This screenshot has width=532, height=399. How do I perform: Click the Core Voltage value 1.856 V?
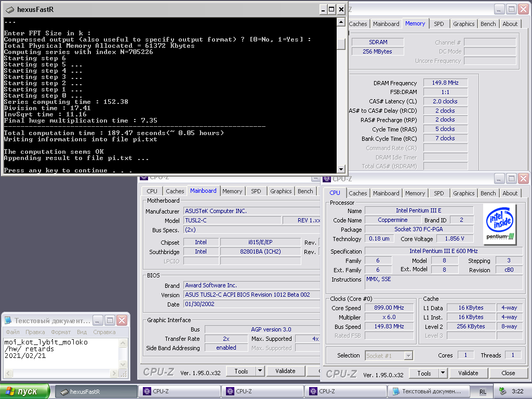point(454,238)
